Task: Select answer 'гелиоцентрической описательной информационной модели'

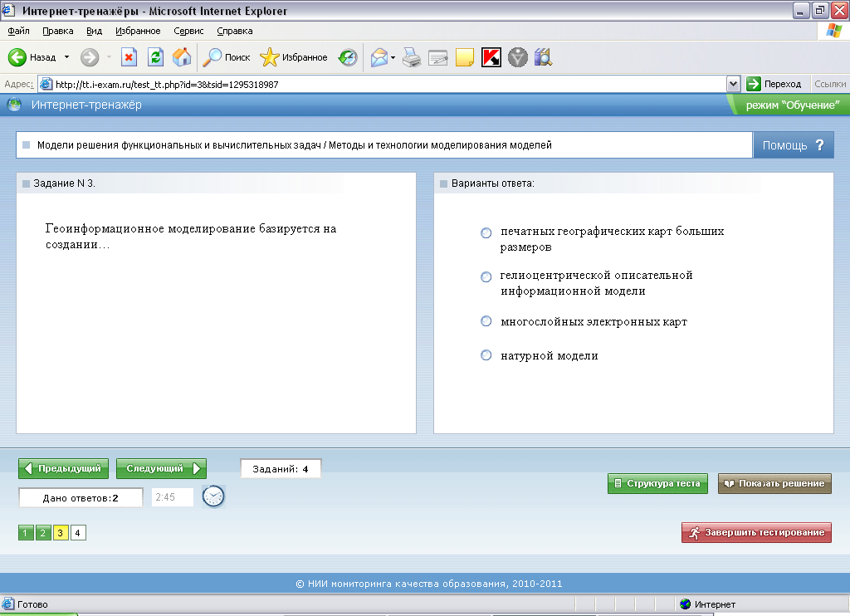Action: point(486,276)
